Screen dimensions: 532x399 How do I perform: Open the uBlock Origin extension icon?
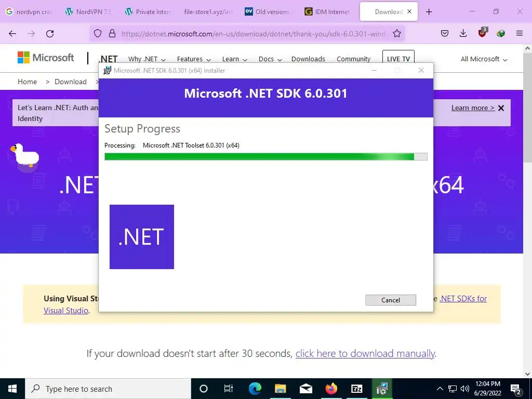[x=483, y=33]
